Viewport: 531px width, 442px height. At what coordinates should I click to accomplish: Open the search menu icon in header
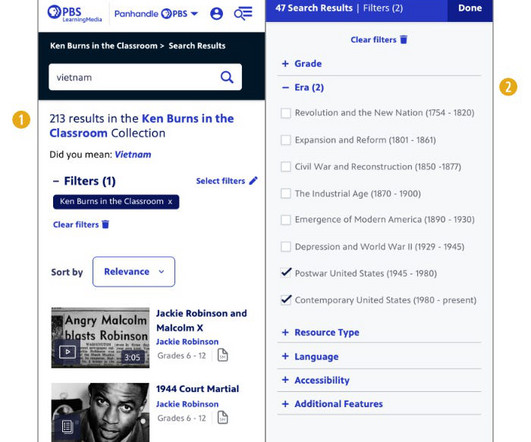[x=243, y=14]
